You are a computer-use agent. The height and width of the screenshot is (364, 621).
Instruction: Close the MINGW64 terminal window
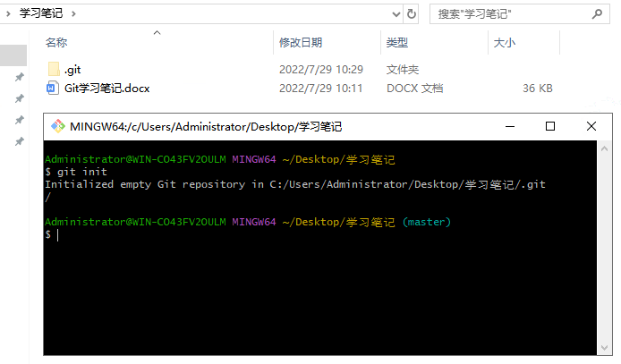(591, 126)
